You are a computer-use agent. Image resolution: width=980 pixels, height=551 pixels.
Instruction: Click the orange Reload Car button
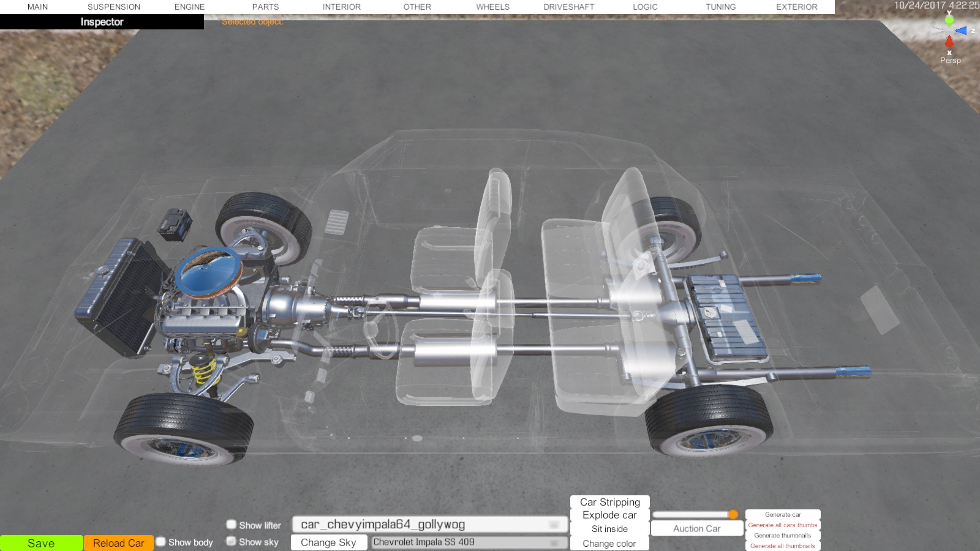[118, 543]
